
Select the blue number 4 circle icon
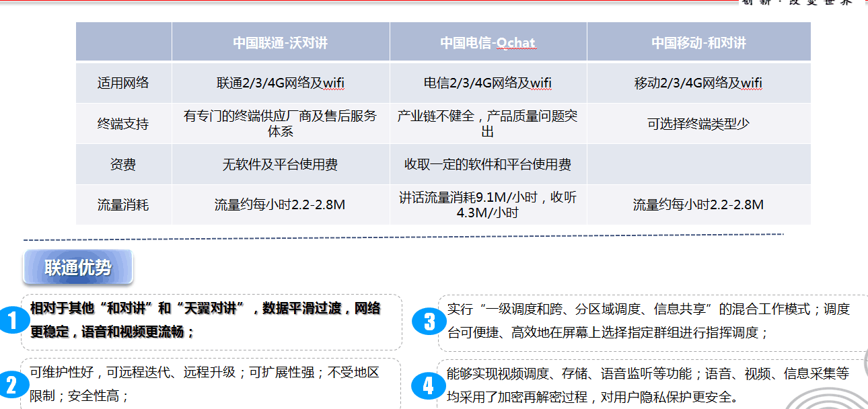pos(429,385)
